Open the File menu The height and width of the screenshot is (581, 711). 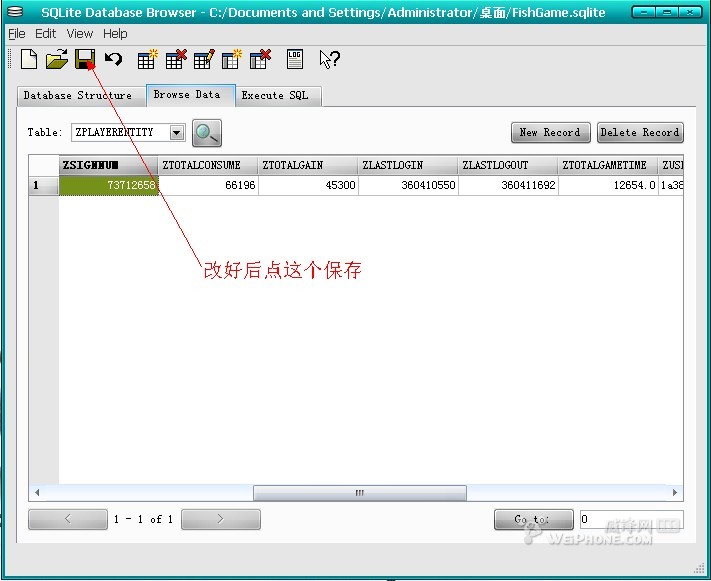point(17,34)
